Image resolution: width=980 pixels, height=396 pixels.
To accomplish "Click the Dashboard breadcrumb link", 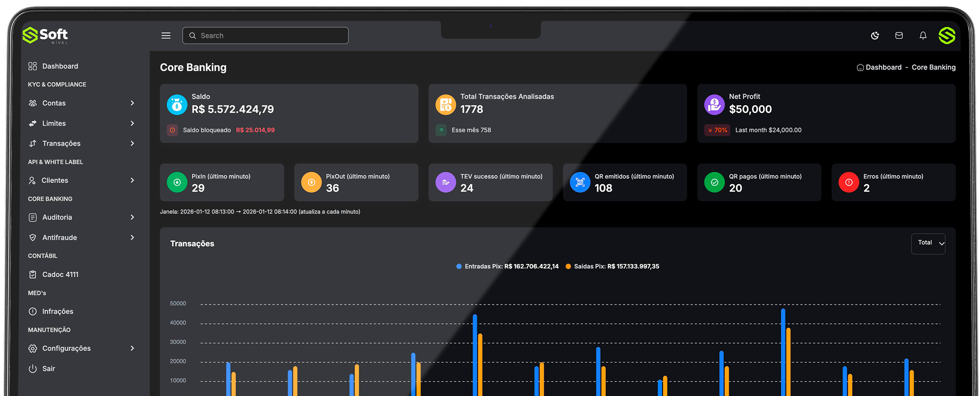I will [x=884, y=67].
